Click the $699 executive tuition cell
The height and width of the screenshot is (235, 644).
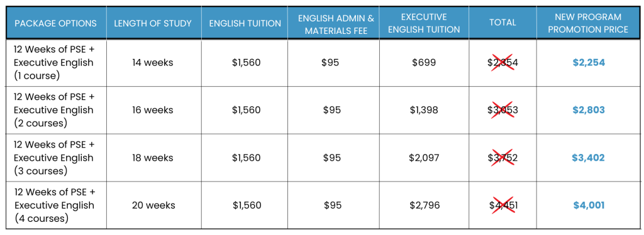(x=425, y=63)
